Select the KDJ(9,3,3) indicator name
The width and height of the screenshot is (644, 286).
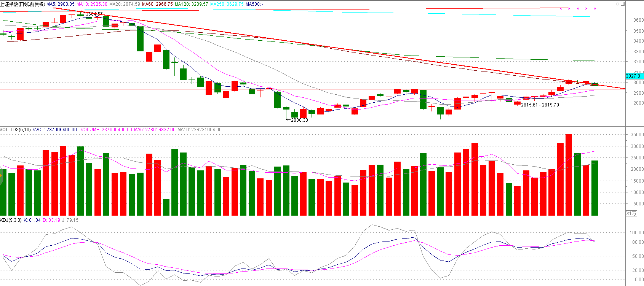pos(11,220)
